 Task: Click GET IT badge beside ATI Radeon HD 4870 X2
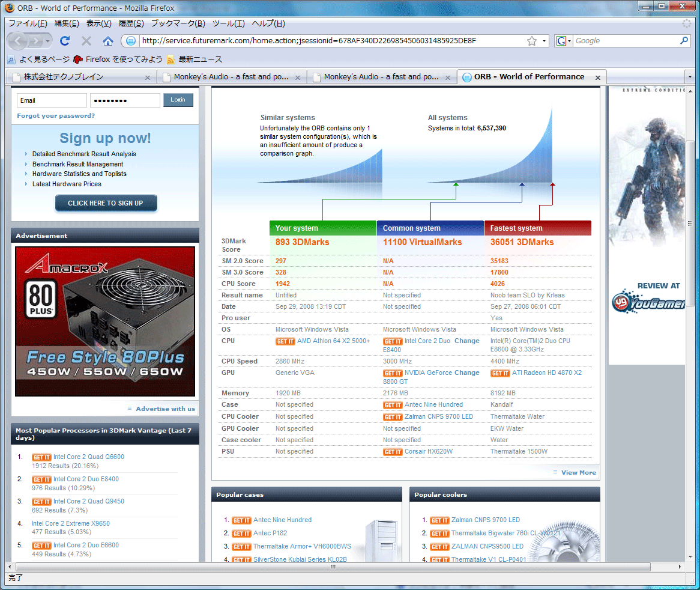(500, 373)
